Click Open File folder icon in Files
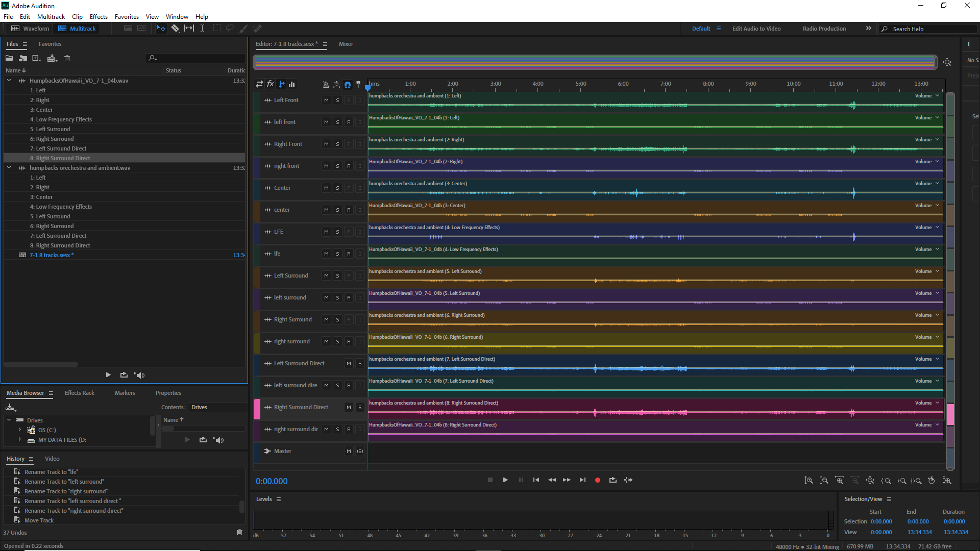The width and height of the screenshot is (980, 551). 9,58
